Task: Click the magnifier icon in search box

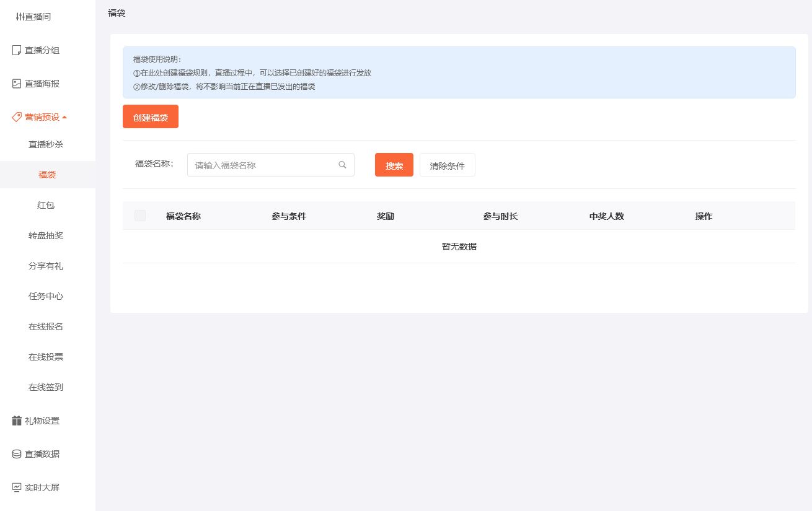Action: pos(342,165)
